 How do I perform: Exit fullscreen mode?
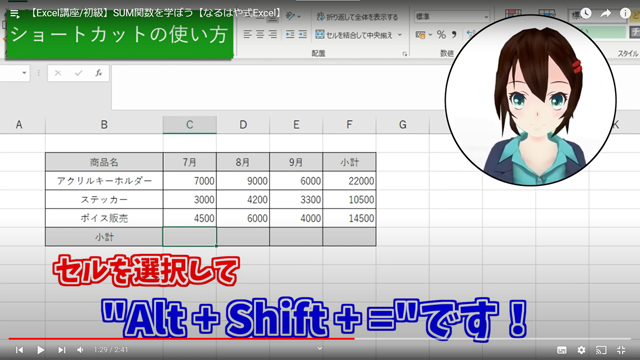click(x=621, y=350)
